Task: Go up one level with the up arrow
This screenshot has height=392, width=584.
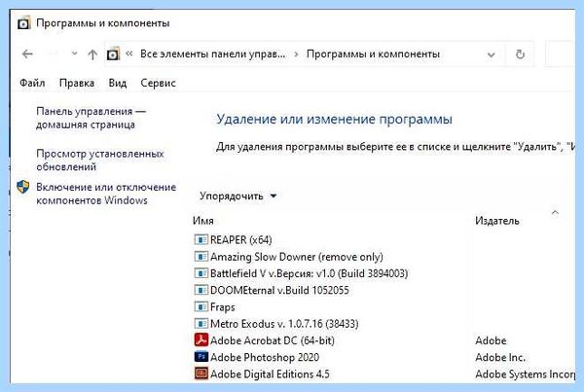Action: point(92,54)
